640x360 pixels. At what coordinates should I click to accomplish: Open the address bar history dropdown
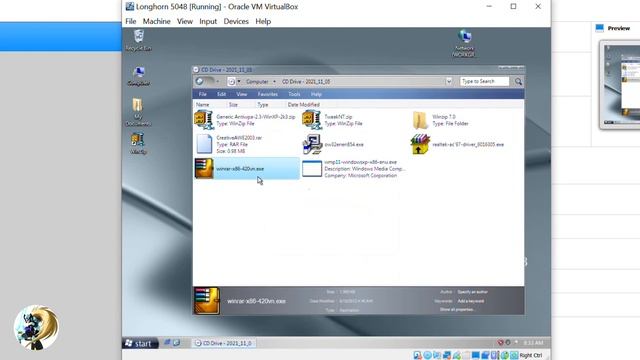tap(449, 82)
